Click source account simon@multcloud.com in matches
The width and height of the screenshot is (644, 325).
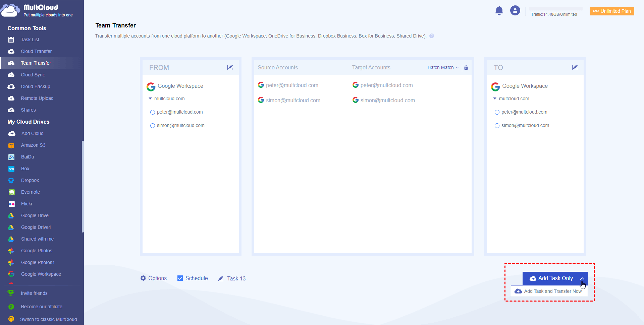pos(293,100)
